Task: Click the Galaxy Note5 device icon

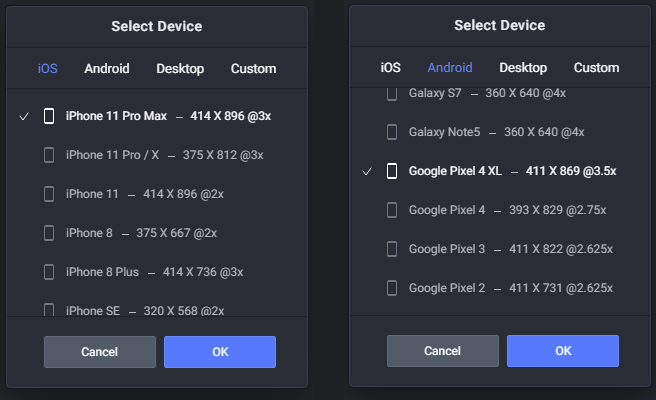Action: click(392, 132)
